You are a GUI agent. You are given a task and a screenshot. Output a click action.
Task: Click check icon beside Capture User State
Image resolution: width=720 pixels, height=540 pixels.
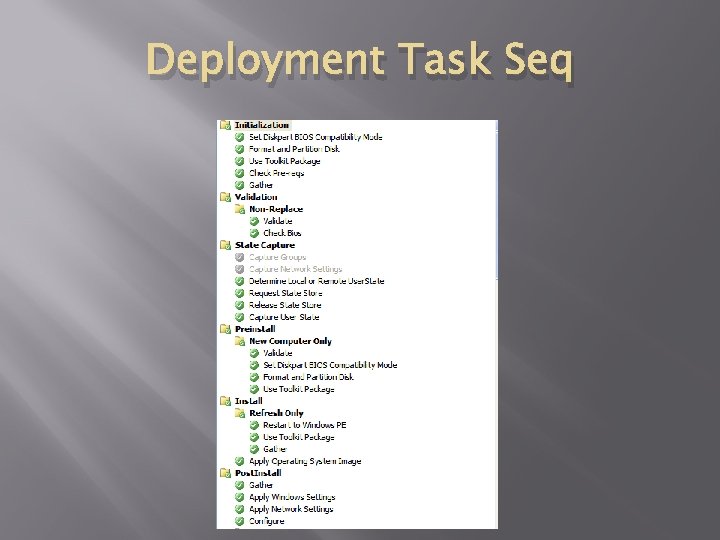point(239,317)
